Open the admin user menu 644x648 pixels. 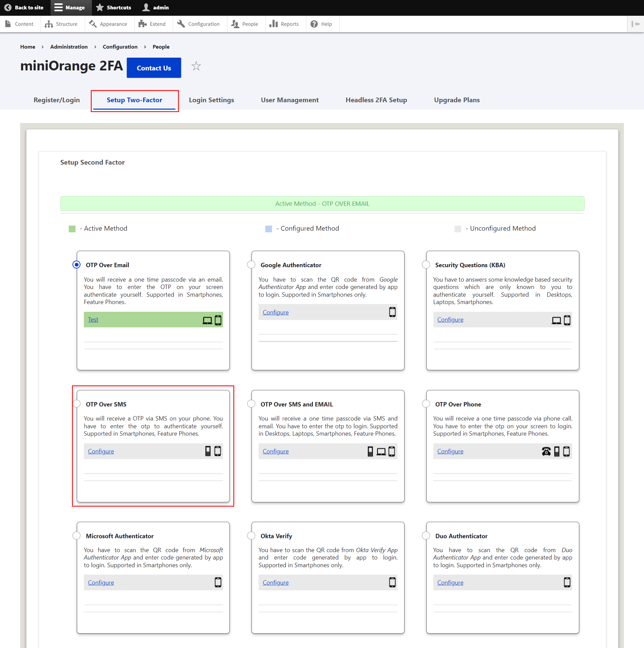156,7
